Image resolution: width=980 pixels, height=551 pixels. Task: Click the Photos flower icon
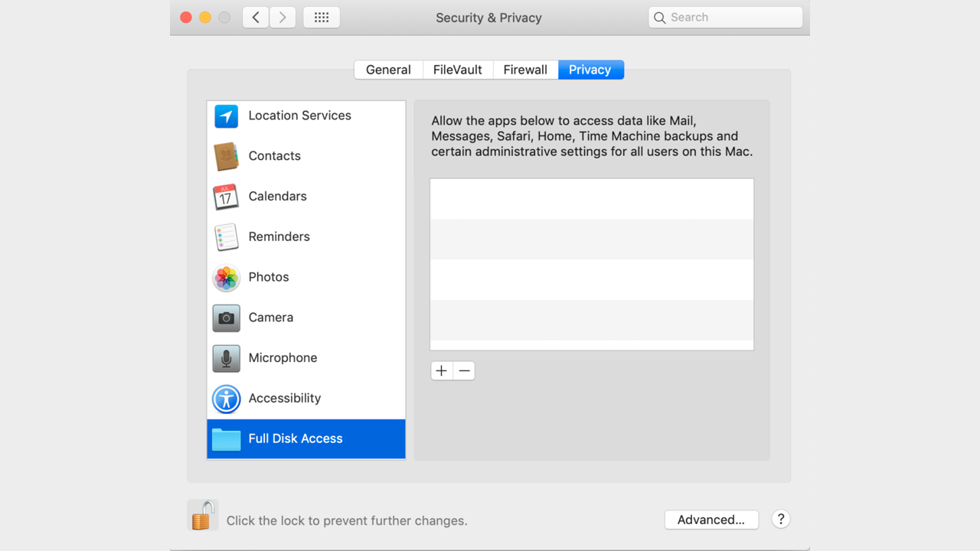pyautogui.click(x=226, y=277)
